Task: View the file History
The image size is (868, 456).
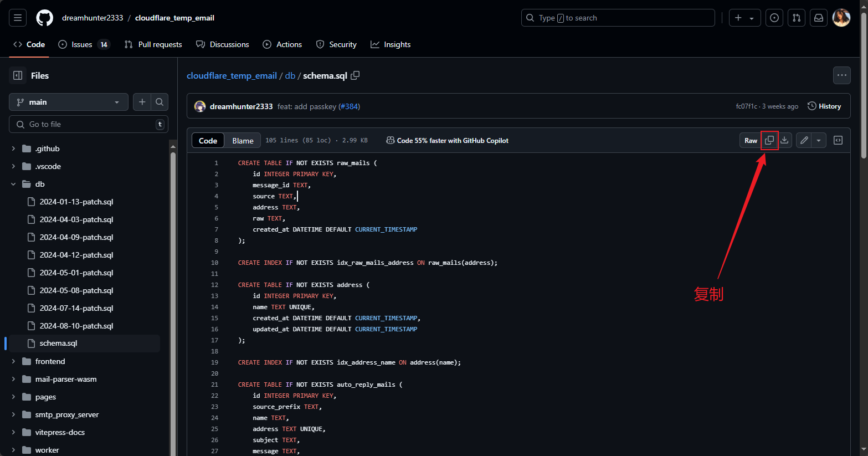Action: click(x=824, y=106)
